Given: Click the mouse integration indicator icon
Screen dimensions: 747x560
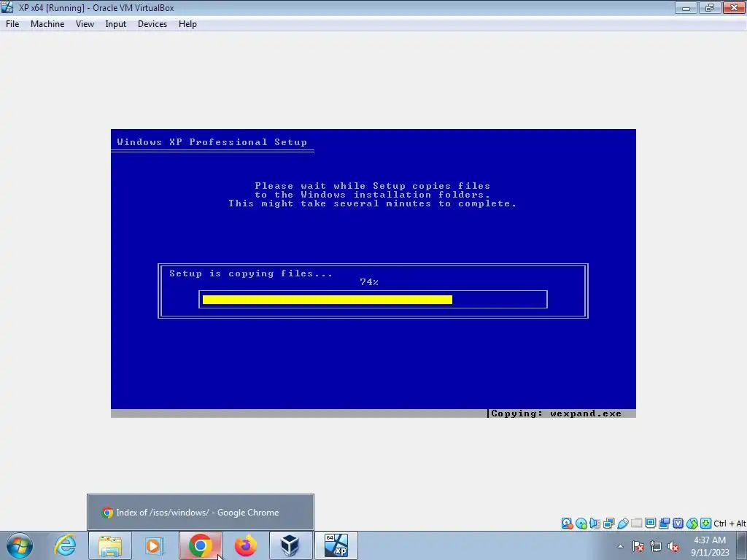Looking at the screenshot, I should [x=692, y=524].
